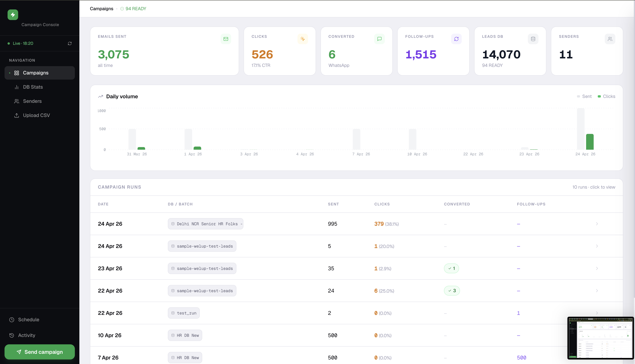635x364 pixels.
Task: Click the envelope icon on Emails Sent card
Action: click(x=226, y=39)
